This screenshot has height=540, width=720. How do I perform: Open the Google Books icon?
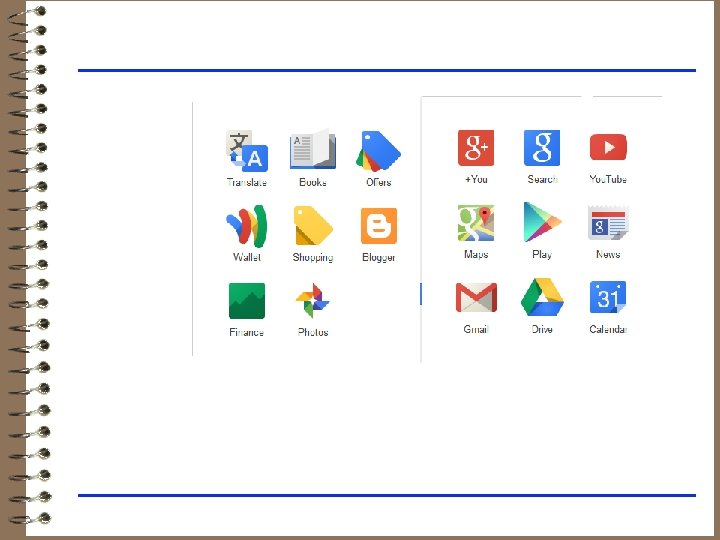(313, 150)
